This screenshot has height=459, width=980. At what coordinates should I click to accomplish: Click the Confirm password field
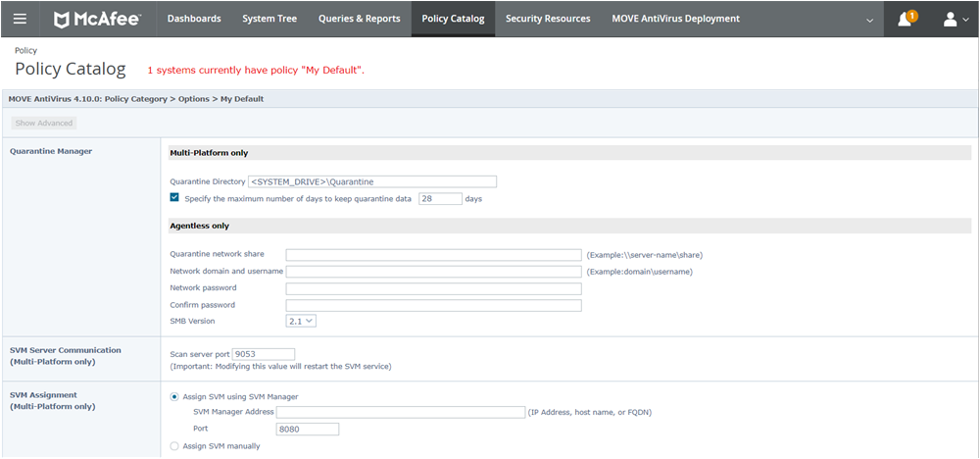coord(434,305)
